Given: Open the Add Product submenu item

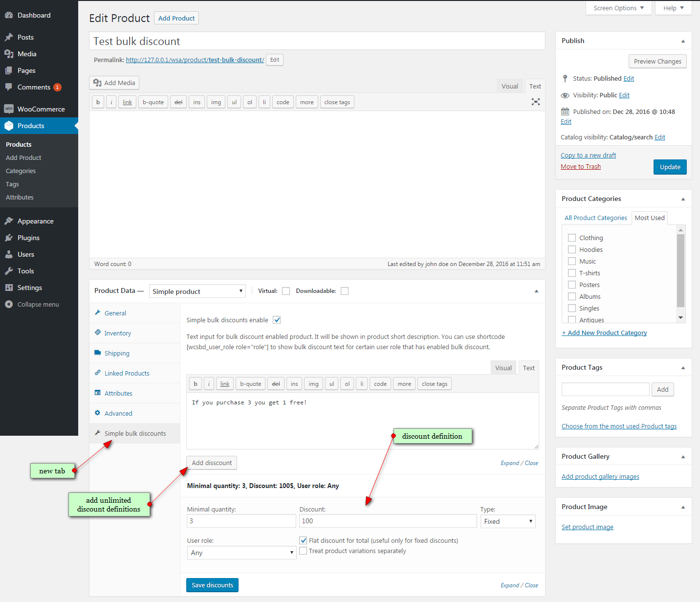Looking at the screenshot, I should (23, 157).
